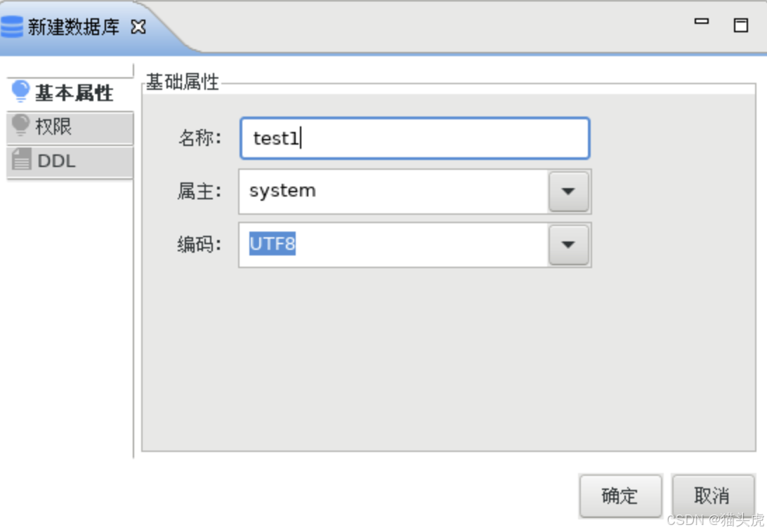Screen dimensions: 767x532
Task: Close the 新建数据库 tab
Action: 138,27
